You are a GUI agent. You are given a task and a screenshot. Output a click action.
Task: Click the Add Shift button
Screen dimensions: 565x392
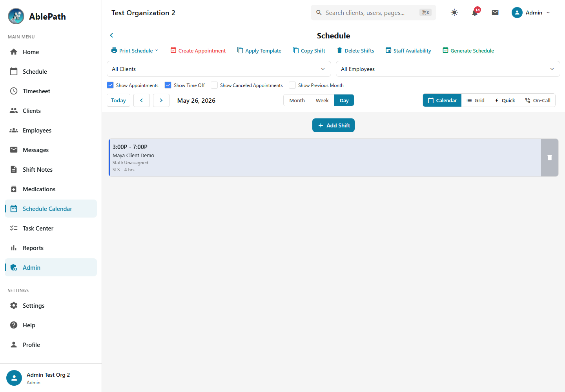point(334,125)
